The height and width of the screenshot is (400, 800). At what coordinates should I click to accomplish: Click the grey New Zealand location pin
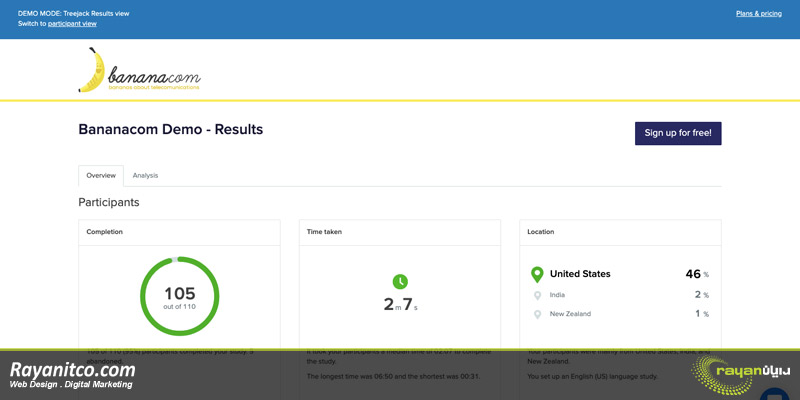pos(537,314)
